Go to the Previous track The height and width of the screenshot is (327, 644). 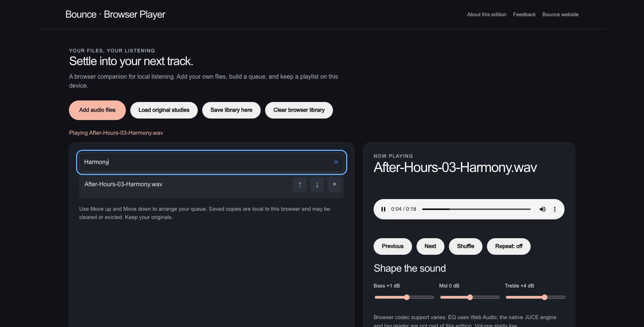click(x=393, y=246)
